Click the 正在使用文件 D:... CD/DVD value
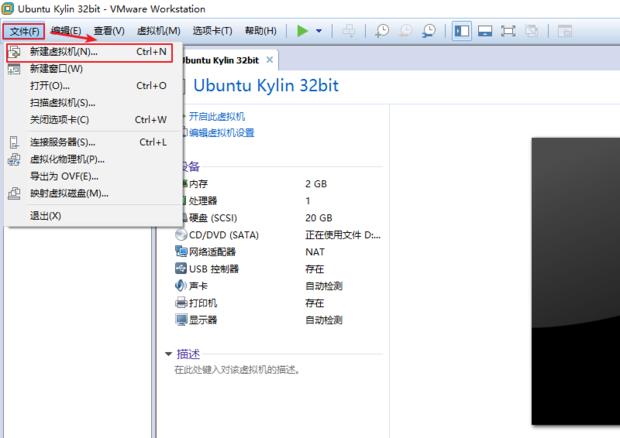This screenshot has height=438, width=620. [x=343, y=235]
